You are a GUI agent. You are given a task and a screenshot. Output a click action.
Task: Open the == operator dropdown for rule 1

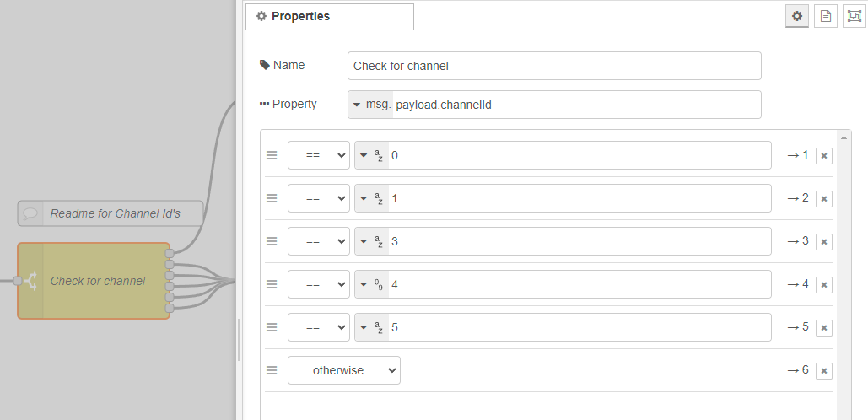[x=318, y=155]
